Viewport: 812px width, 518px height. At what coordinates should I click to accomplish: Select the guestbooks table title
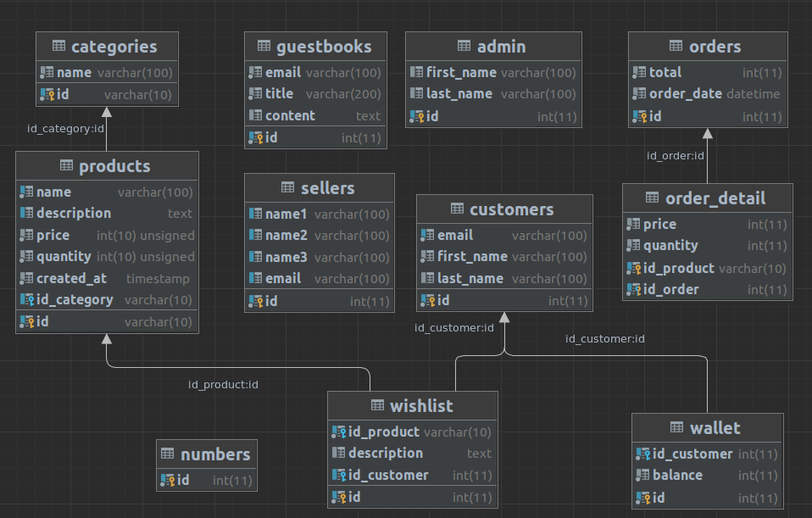[324, 47]
